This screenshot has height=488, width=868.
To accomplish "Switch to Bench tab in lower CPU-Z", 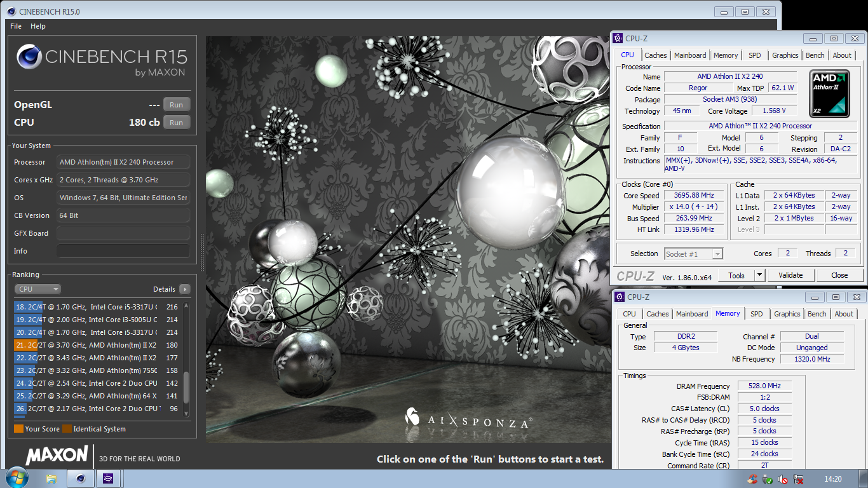I will (817, 314).
